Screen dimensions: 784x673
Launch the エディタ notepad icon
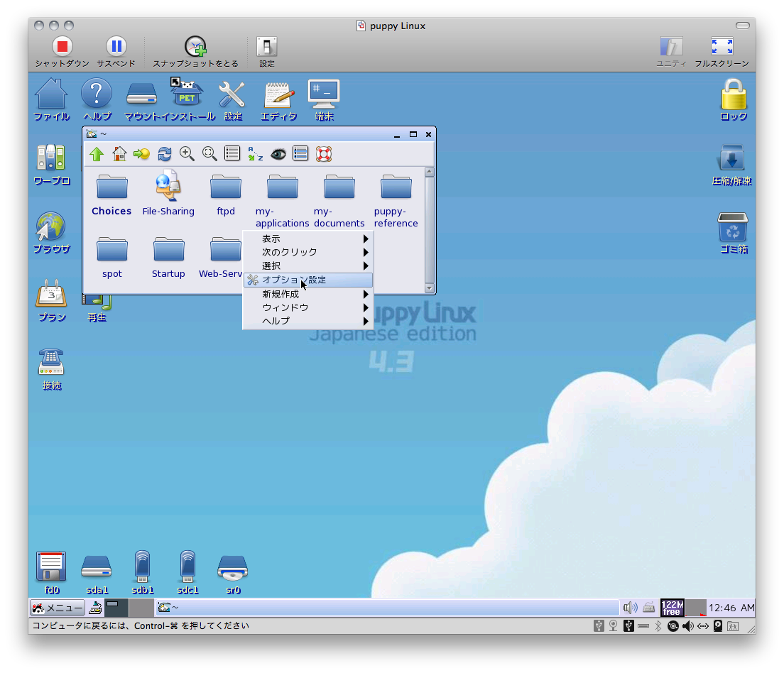[278, 95]
